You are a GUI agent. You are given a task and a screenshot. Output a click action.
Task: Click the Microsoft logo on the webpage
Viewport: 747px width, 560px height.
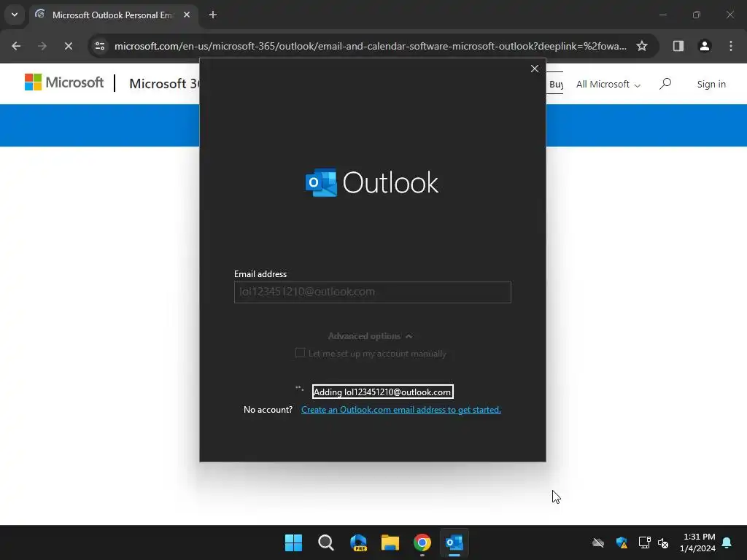click(x=64, y=82)
